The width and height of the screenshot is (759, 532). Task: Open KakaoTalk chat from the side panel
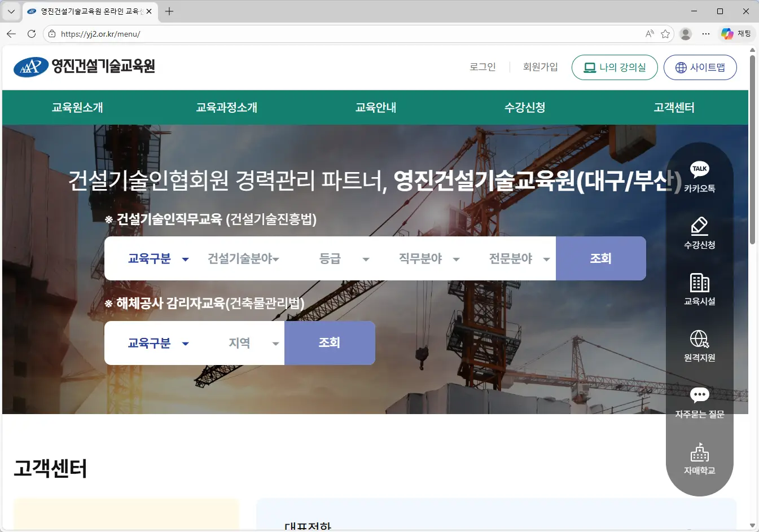point(699,175)
